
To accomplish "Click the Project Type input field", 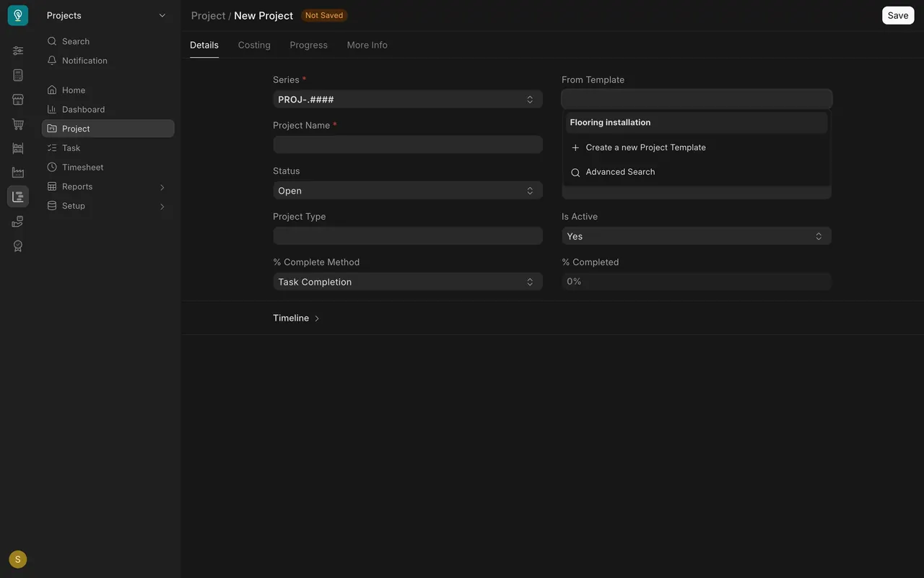I will tap(408, 236).
